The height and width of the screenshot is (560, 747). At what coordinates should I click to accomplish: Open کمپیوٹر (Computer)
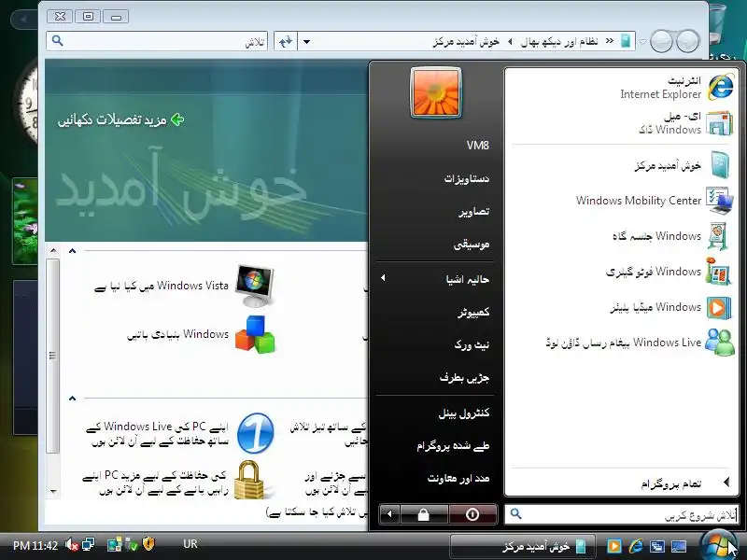point(473,313)
